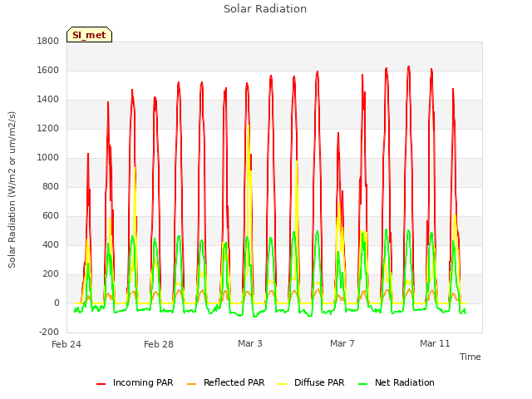532x399 pixels.
Task: Click the red Incoming PAR legend swatch
Action: (101, 384)
